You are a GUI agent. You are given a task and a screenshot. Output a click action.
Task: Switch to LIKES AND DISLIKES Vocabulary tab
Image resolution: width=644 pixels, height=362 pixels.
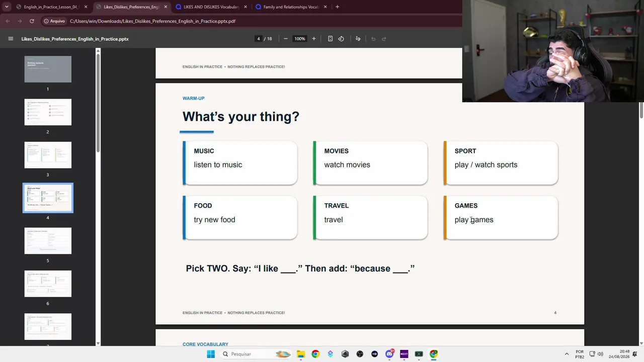(211, 7)
